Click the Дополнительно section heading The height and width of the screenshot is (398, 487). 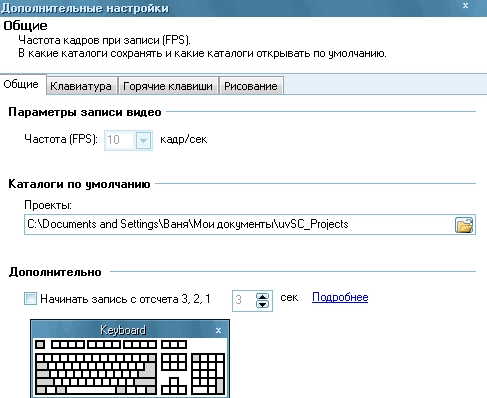pyautogui.click(x=55, y=272)
